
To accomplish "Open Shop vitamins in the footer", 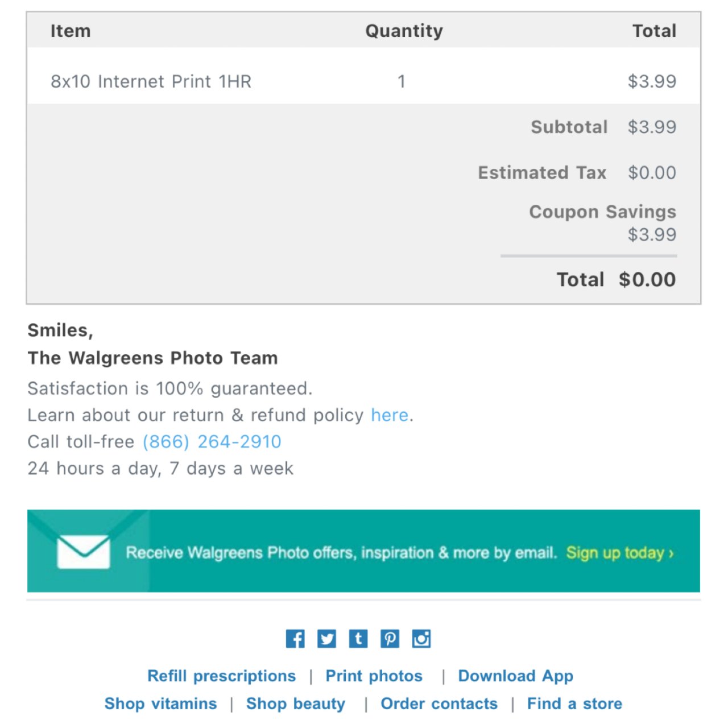I will pyautogui.click(x=160, y=704).
